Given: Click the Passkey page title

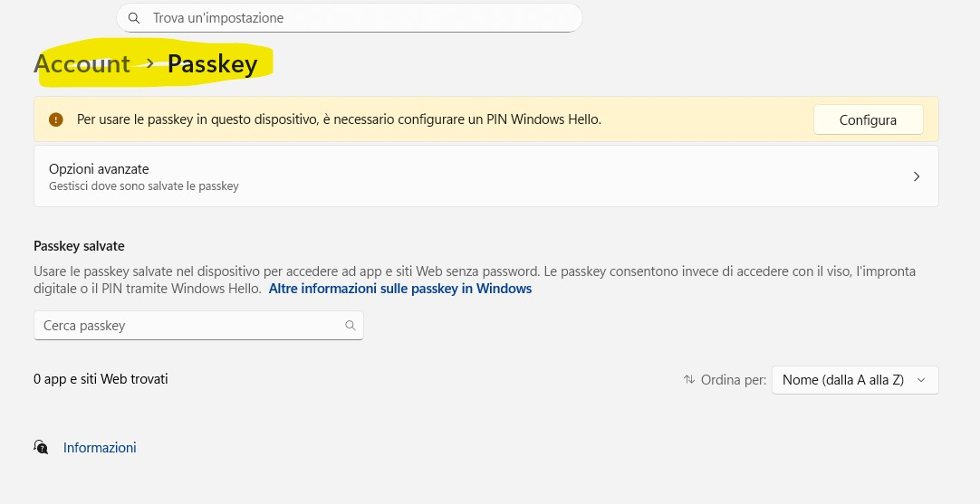Looking at the screenshot, I should 213,64.
